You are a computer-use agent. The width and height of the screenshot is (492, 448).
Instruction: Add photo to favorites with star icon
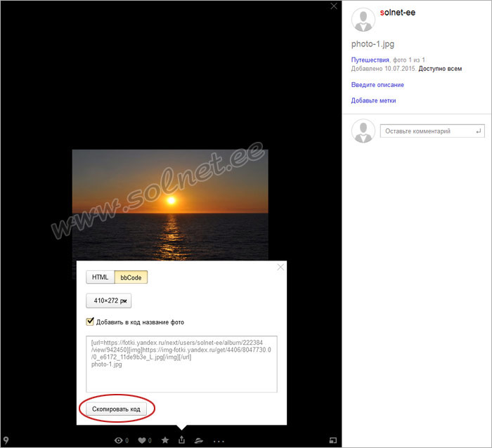165,440
